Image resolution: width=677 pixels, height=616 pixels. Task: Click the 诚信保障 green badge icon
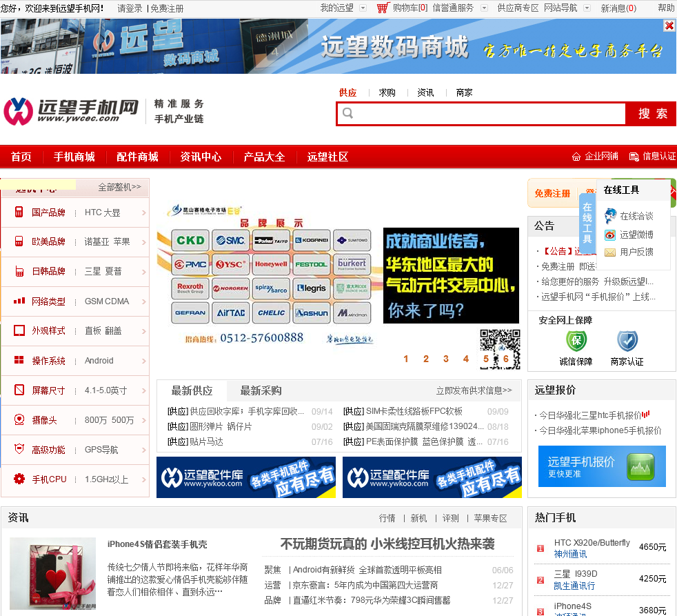pyautogui.click(x=576, y=341)
